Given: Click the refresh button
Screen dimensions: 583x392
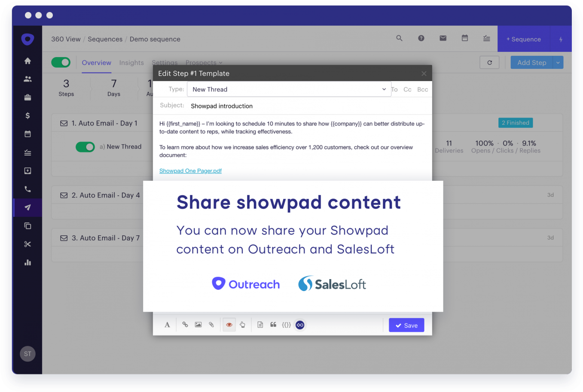Looking at the screenshot, I should (x=489, y=63).
